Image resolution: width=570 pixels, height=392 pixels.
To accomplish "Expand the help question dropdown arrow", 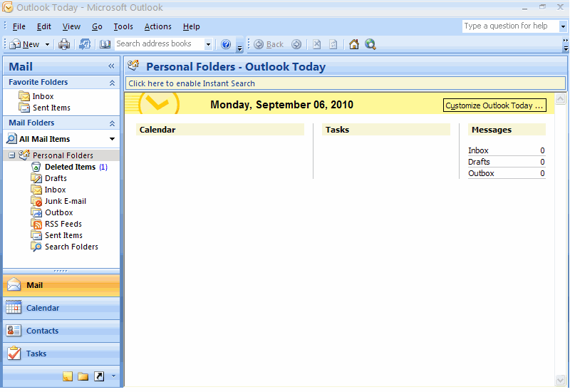I will (x=563, y=26).
